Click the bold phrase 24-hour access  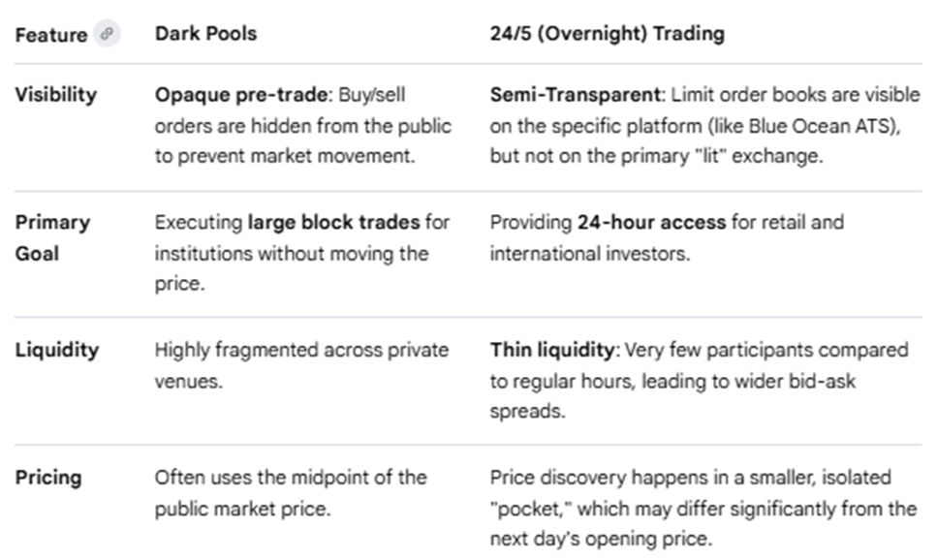click(651, 222)
